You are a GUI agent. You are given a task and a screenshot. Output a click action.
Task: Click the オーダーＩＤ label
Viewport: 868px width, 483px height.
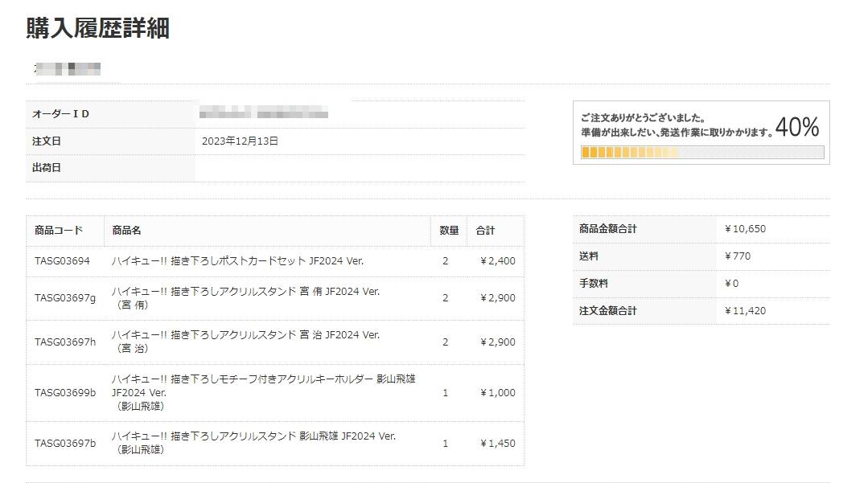[x=60, y=114]
